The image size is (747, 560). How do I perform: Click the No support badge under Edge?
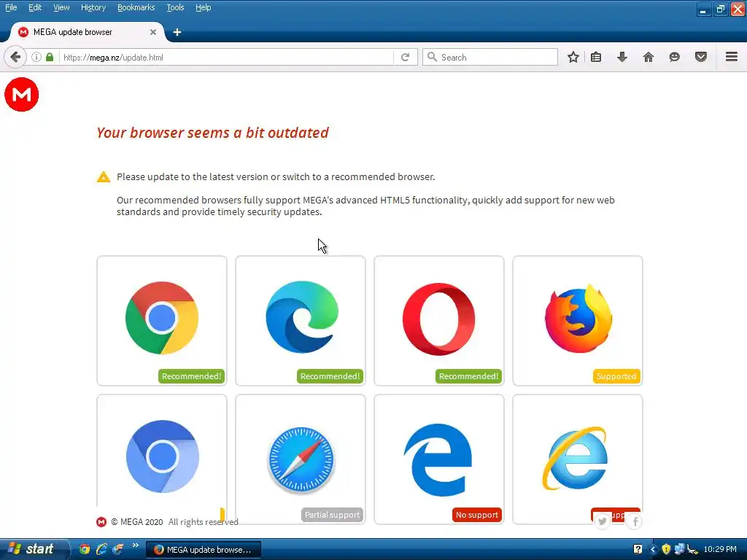pos(477,515)
